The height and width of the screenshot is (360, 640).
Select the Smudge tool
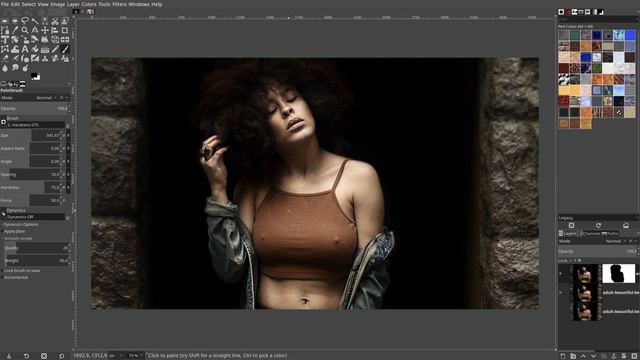click(x=15, y=68)
